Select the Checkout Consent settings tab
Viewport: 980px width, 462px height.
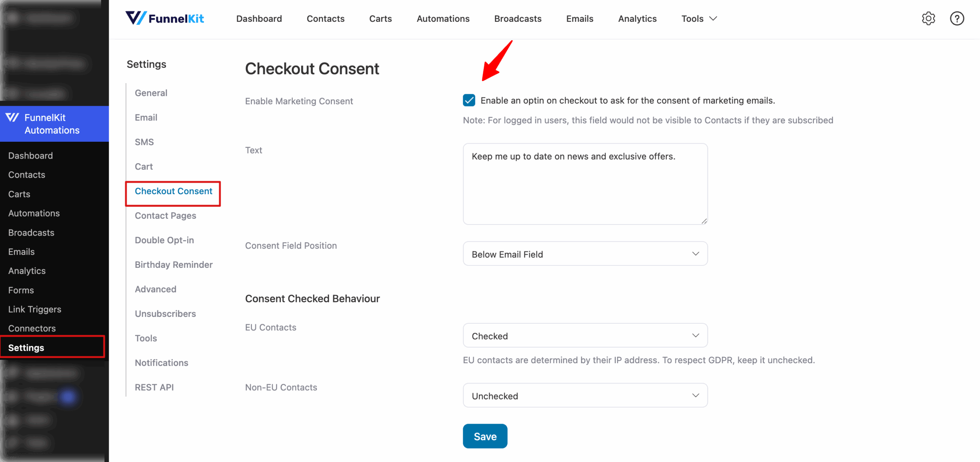[173, 191]
